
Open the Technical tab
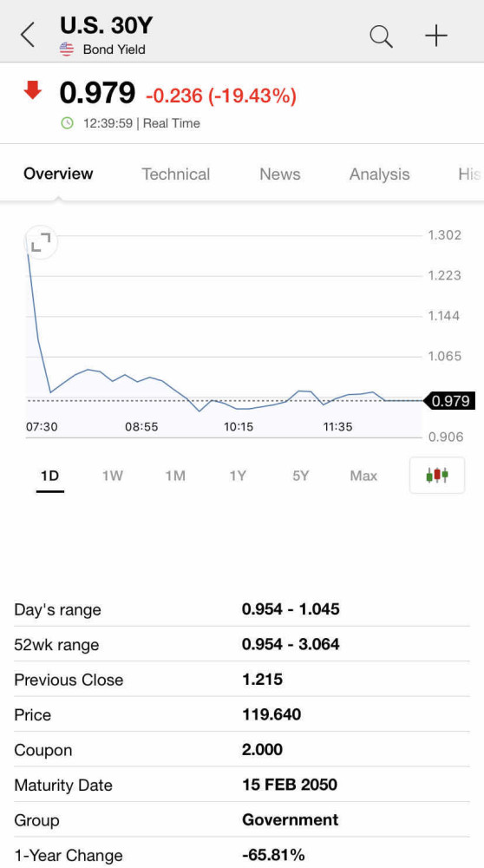176,174
